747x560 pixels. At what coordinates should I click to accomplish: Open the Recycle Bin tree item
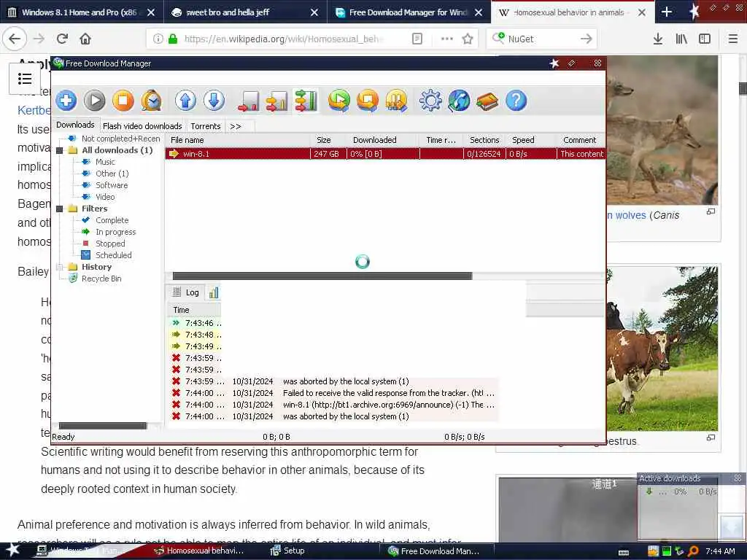tap(101, 279)
